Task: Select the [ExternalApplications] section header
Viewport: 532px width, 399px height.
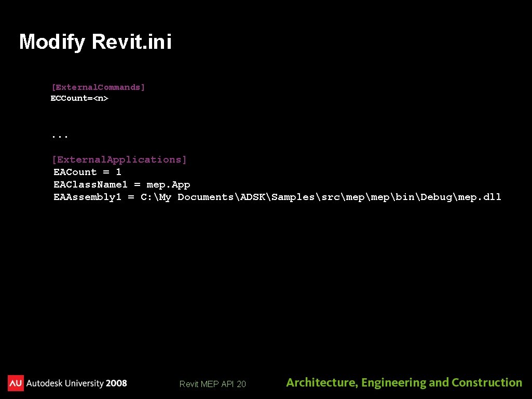Action: [119, 159]
